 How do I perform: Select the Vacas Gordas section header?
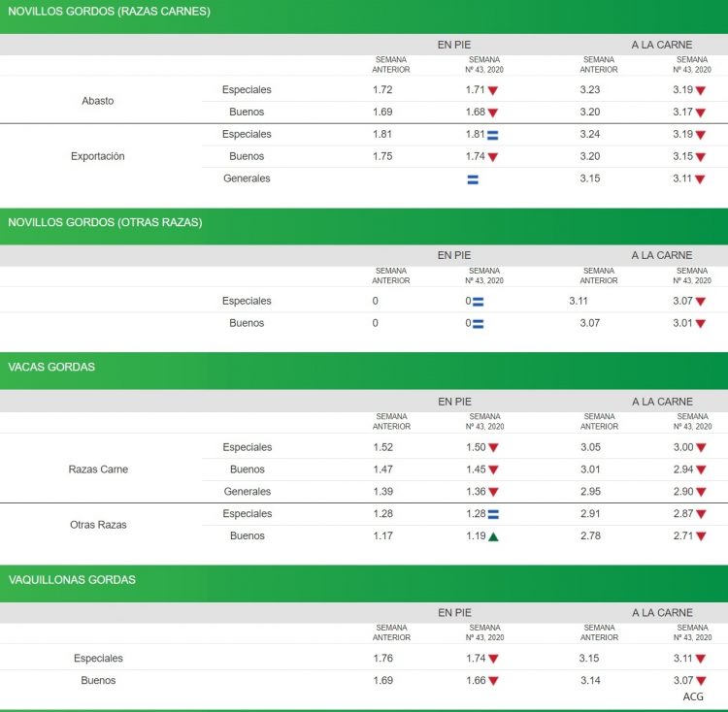tap(51, 367)
